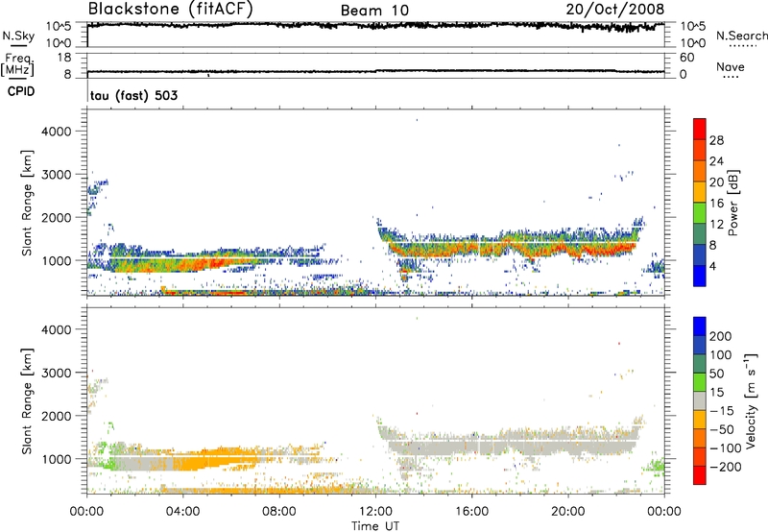Click the blue top segment of velocity colorbar
Image resolution: width=768 pixels, height=532 pixels.
[x=700, y=326]
